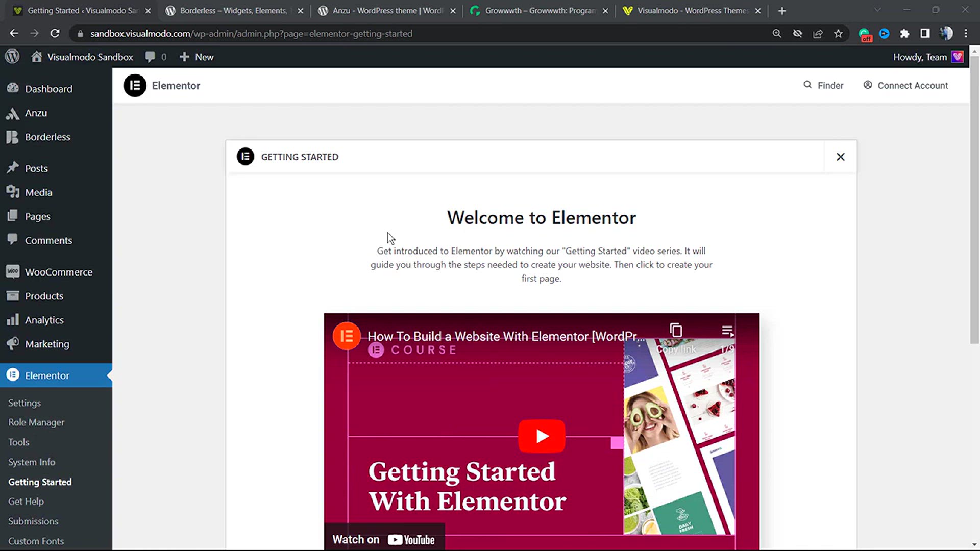
Task: Open the video title link
Action: [x=506, y=336]
